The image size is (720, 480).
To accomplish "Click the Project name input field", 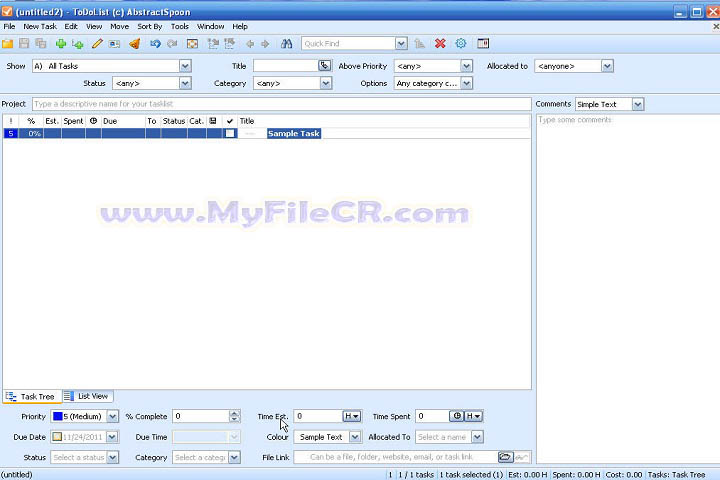I will tap(281, 104).
